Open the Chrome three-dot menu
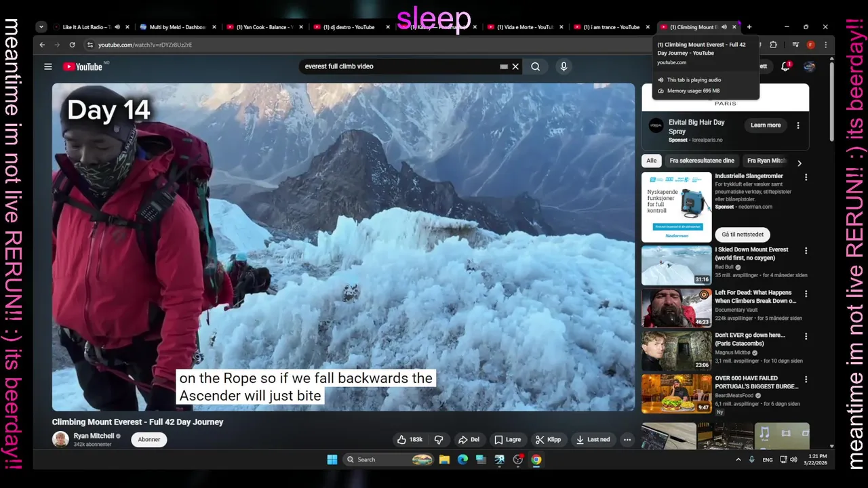 825,45
